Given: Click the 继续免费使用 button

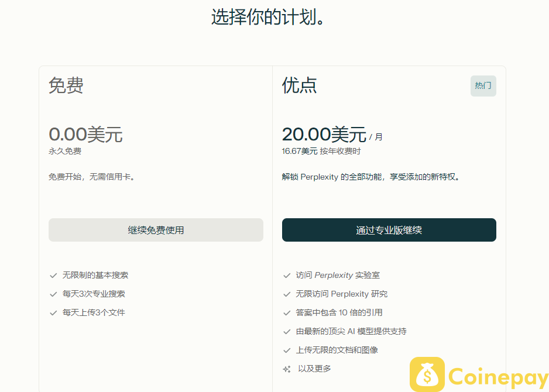Looking at the screenshot, I should point(156,230).
